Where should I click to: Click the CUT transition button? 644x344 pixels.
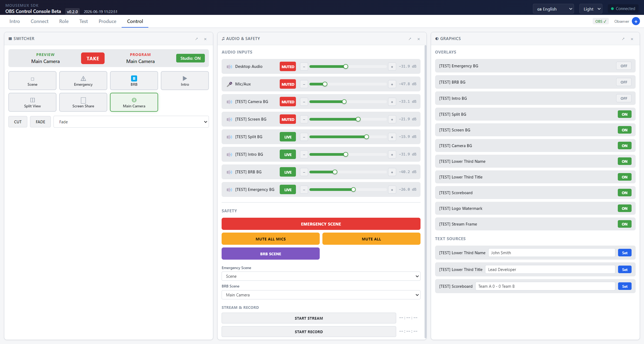[x=18, y=122]
